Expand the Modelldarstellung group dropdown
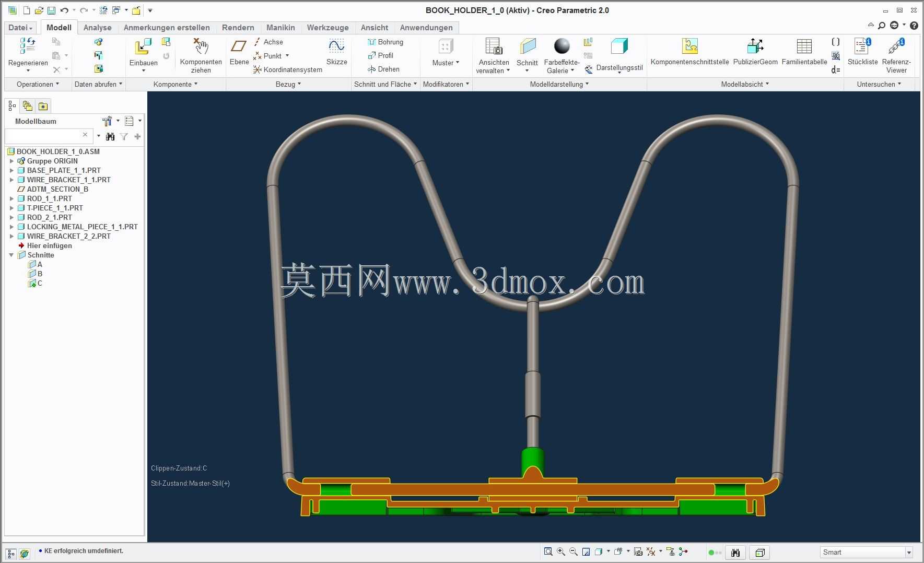Image resolution: width=924 pixels, height=563 pixels. coord(559,84)
